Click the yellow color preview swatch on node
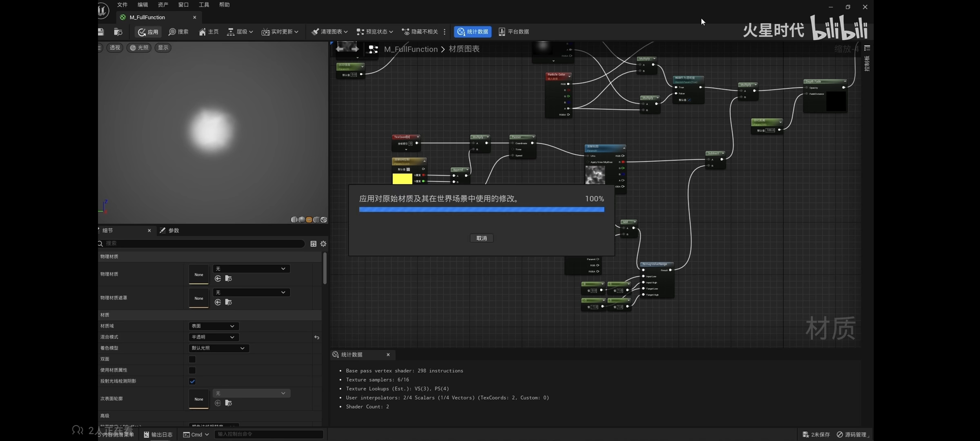 [402, 179]
